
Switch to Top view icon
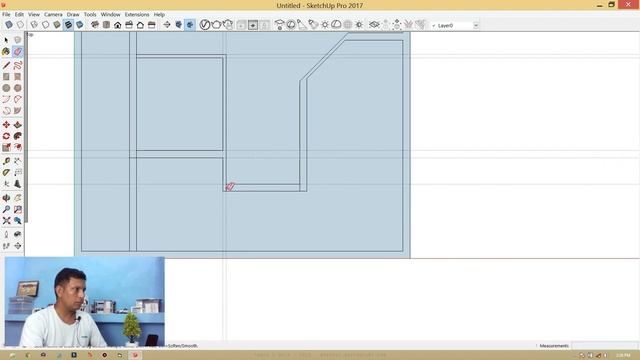click(x=106, y=25)
